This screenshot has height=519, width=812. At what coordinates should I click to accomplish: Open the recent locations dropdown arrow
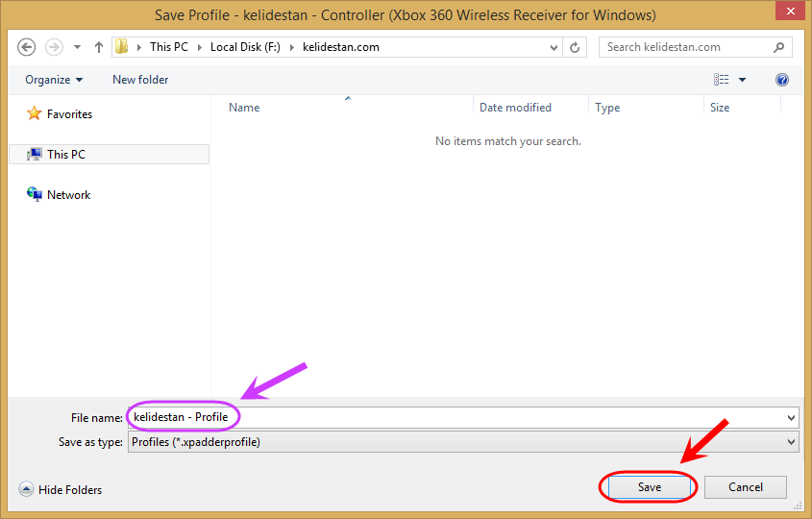click(77, 47)
